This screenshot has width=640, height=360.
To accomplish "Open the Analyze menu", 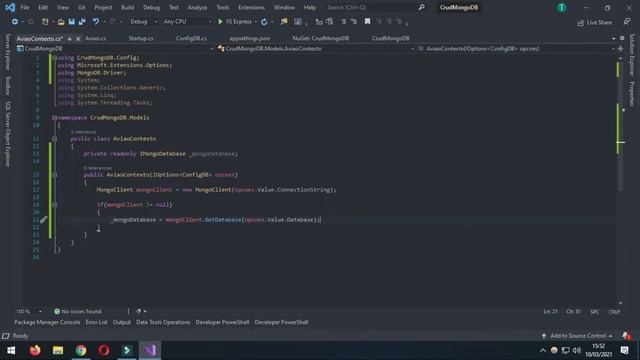I will click(x=197, y=7).
